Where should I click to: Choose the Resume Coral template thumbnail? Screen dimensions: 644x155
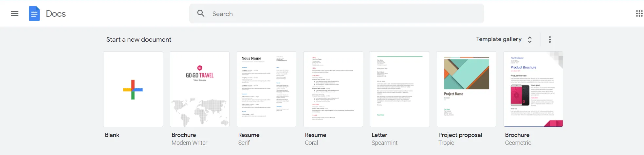pos(333,89)
